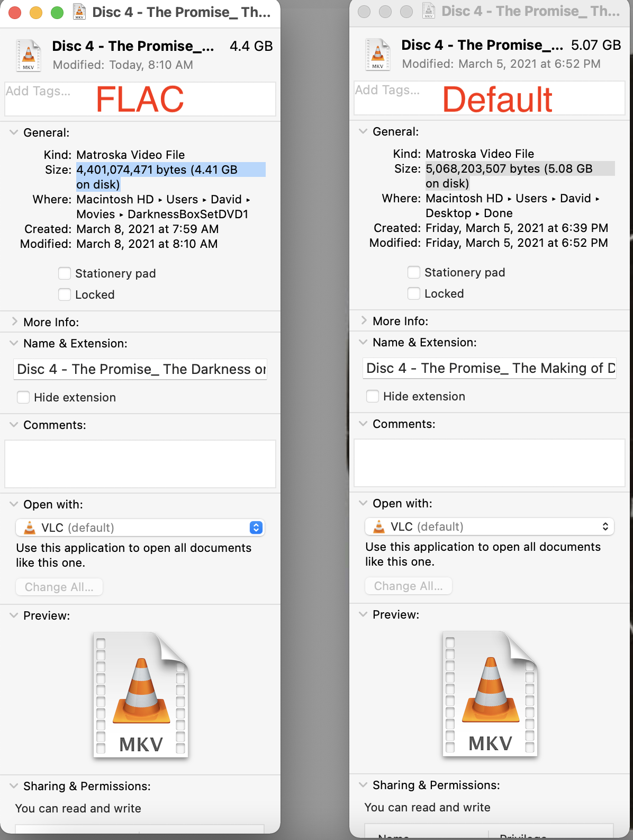Click the MKV file icon in Default window header

(x=378, y=54)
